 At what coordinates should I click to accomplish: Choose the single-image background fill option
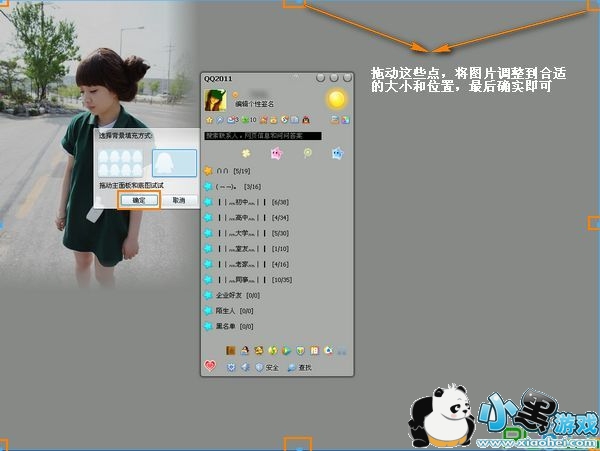coord(174,163)
